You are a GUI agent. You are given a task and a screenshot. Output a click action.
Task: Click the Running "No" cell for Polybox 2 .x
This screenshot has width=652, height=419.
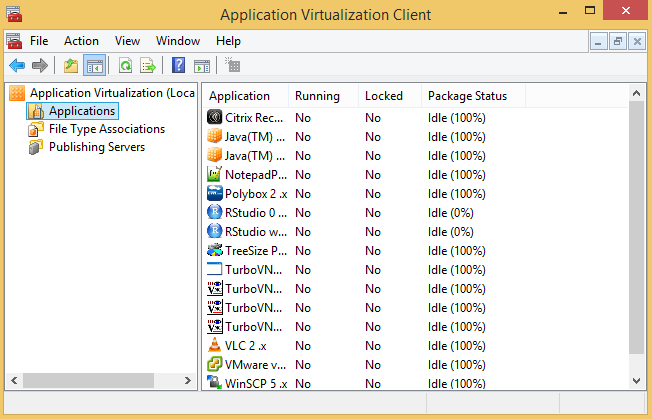[x=303, y=194]
